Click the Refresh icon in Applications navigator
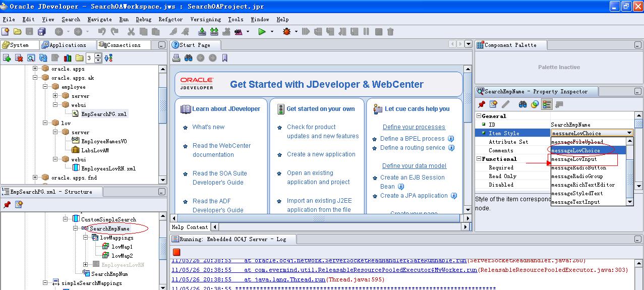 [x=43, y=58]
